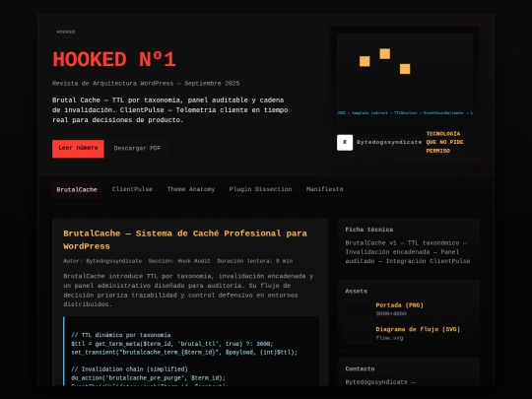This screenshot has width=532, height=399.
Task: Switch to the ClientPulse tab
Action: 132,189
